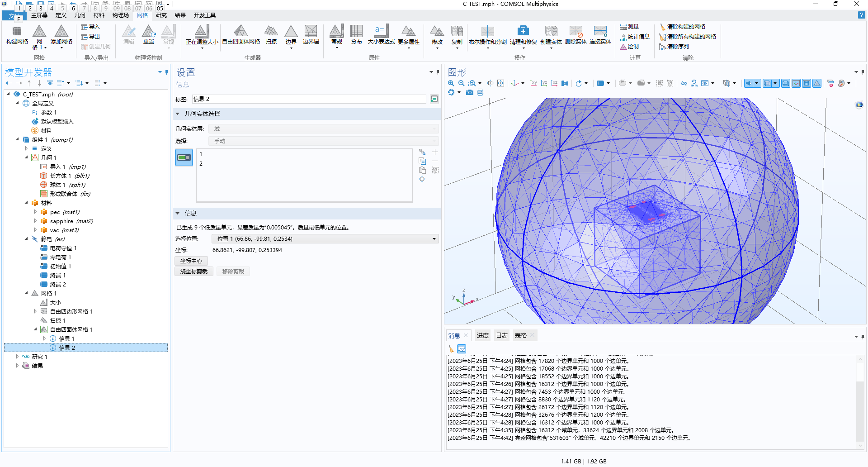Collapse the 几何实体选择 section
Image resolution: width=868 pixels, height=467 pixels.
(178, 114)
